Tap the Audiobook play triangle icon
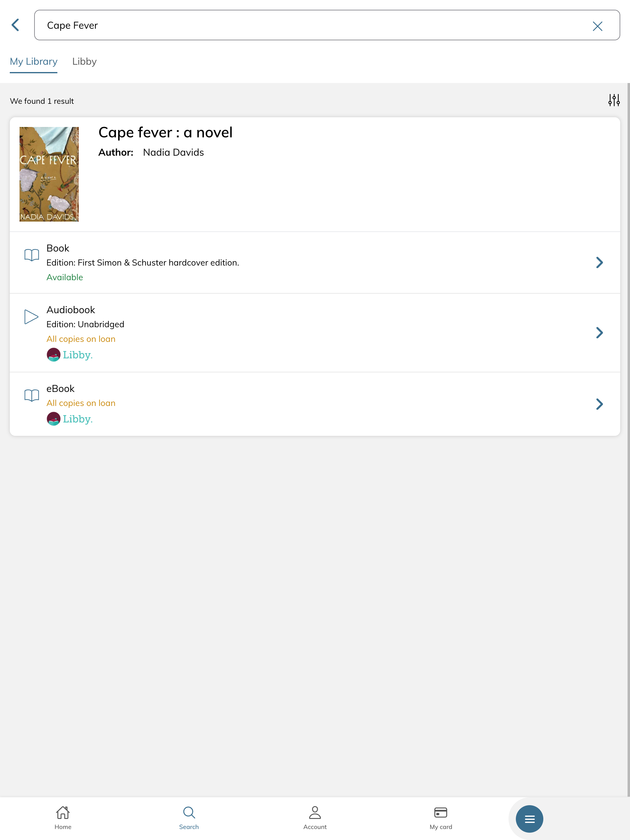This screenshot has width=630, height=840. point(31,317)
